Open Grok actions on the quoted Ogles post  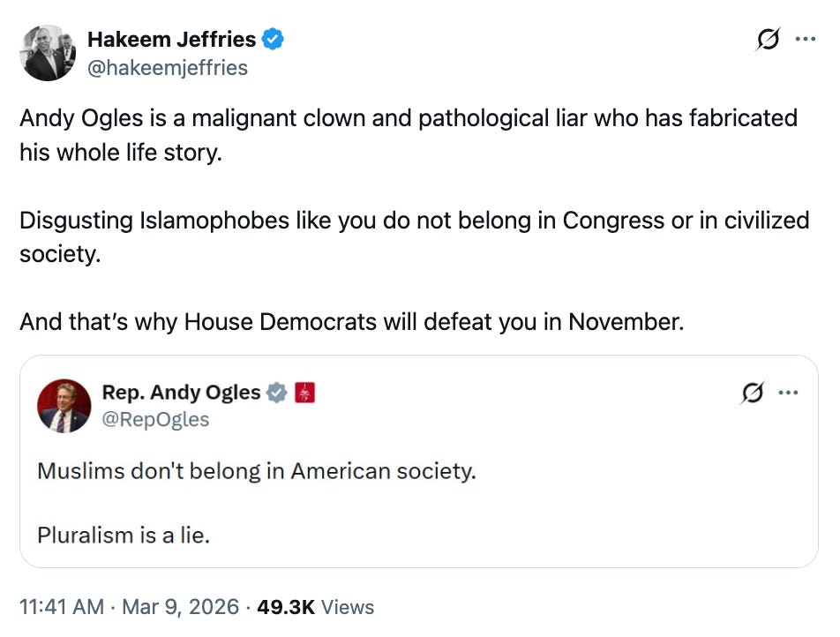click(751, 393)
